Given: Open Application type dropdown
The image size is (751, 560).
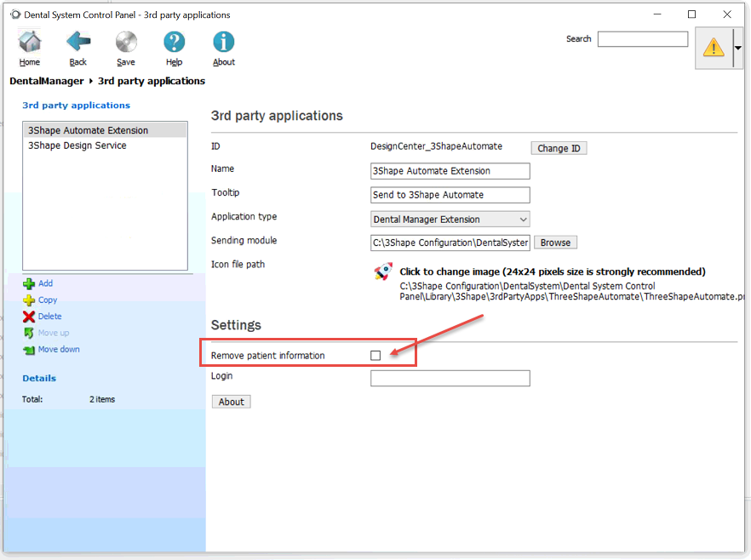Looking at the screenshot, I should coord(450,220).
